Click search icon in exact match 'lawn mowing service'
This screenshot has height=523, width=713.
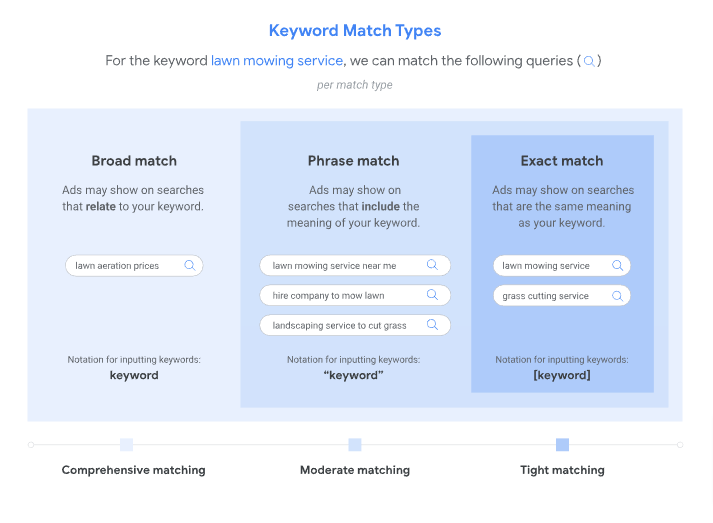tap(617, 266)
